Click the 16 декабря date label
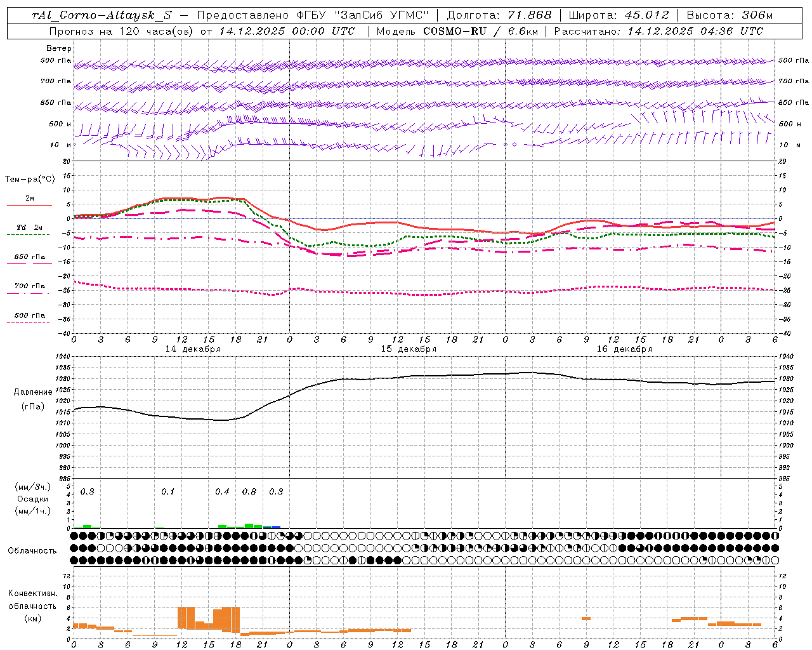This screenshot has height=650, width=812. pyautogui.click(x=624, y=349)
